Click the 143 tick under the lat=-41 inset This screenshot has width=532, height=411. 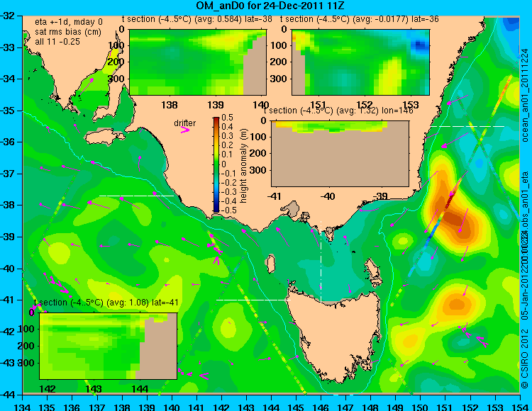click(x=94, y=389)
